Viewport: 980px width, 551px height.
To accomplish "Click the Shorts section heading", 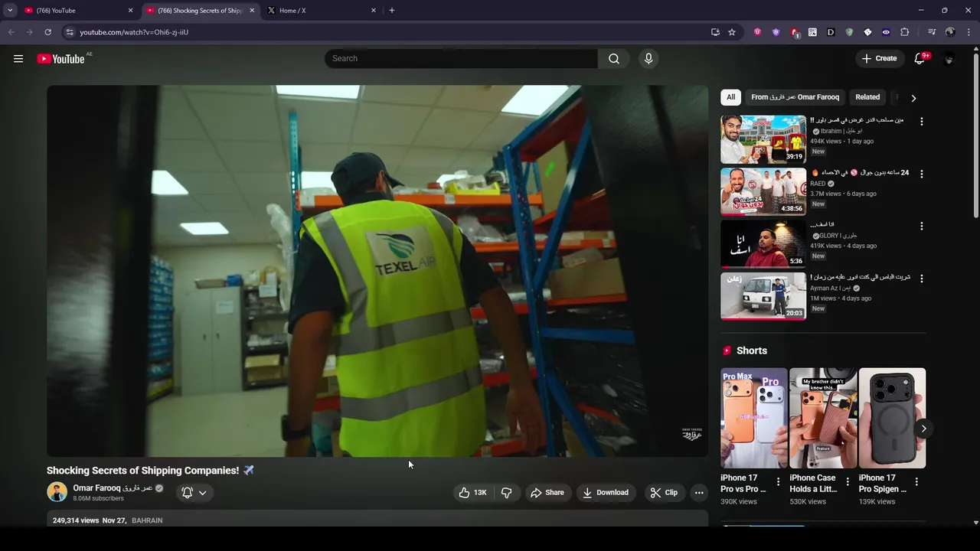I will click(751, 350).
